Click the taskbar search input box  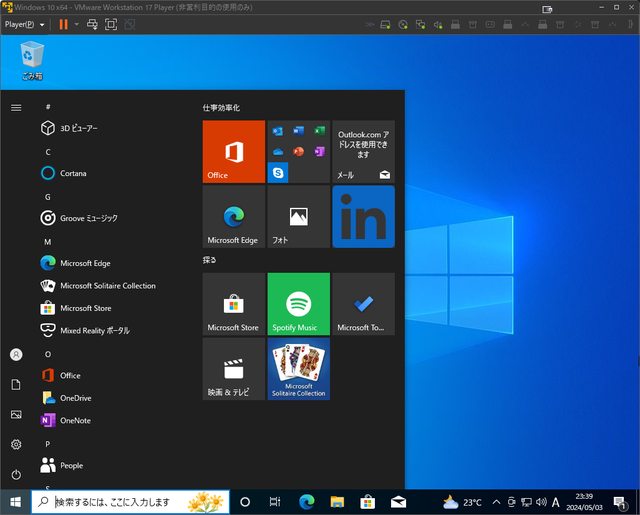(x=130, y=502)
